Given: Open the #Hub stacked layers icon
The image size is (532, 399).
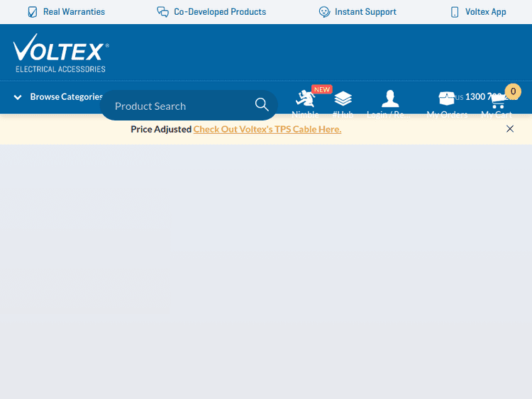Looking at the screenshot, I should (x=343, y=99).
